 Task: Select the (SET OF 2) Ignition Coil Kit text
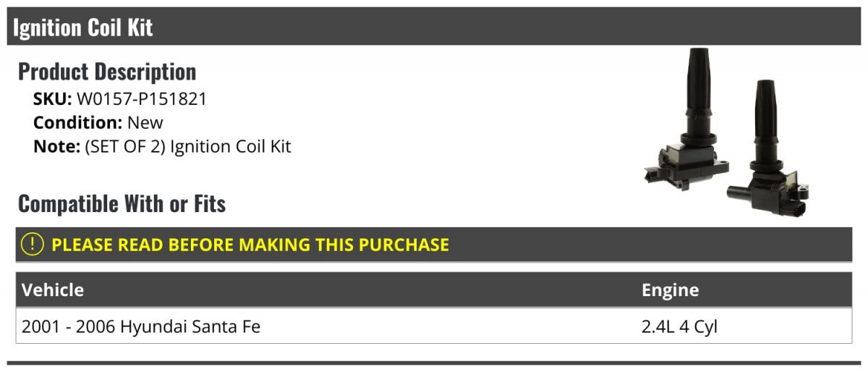[x=188, y=147]
